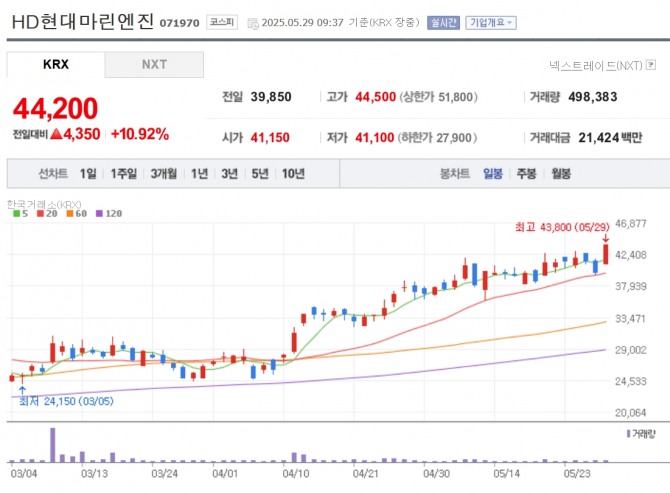Switch to the NXT tab
The width and height of the screenshot is (670, 493).
(154, 65)
